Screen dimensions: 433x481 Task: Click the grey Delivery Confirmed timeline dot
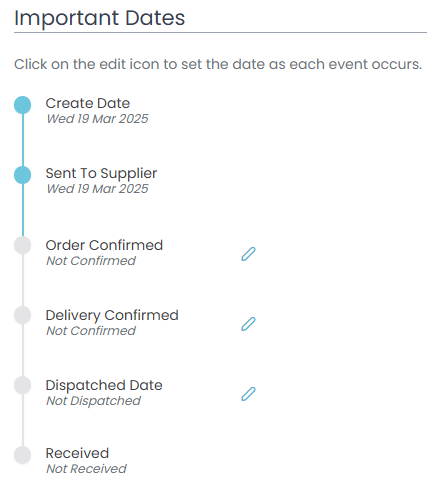(x=23, y=315)
